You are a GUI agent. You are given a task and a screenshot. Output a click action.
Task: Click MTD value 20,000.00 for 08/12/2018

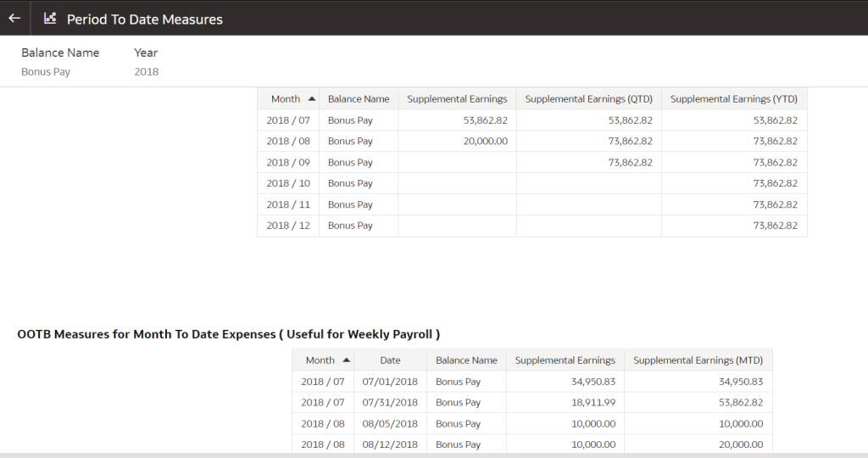pos(741,444)
